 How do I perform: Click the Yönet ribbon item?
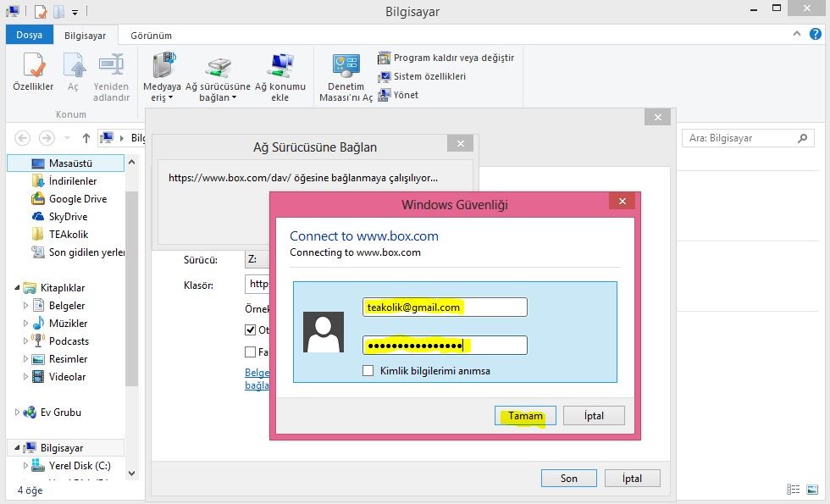pyautogui.click(x=398, y=95)
